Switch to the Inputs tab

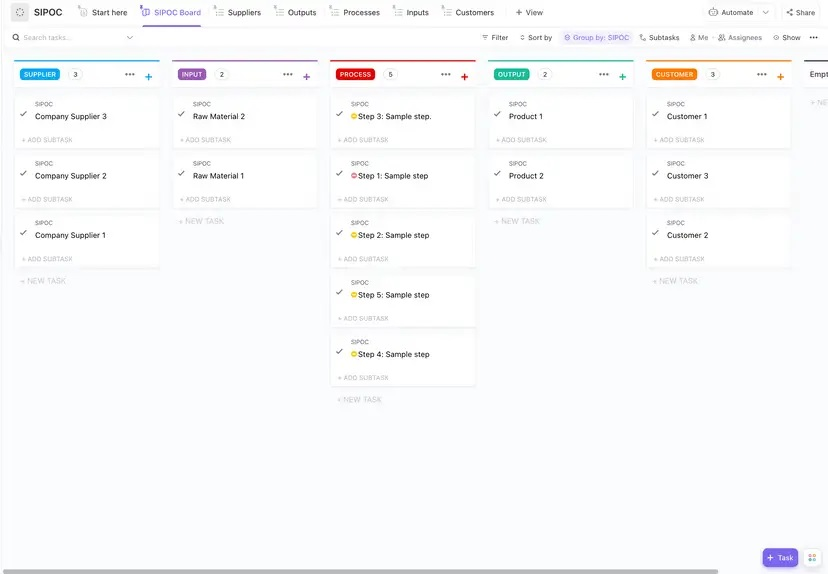411,12
